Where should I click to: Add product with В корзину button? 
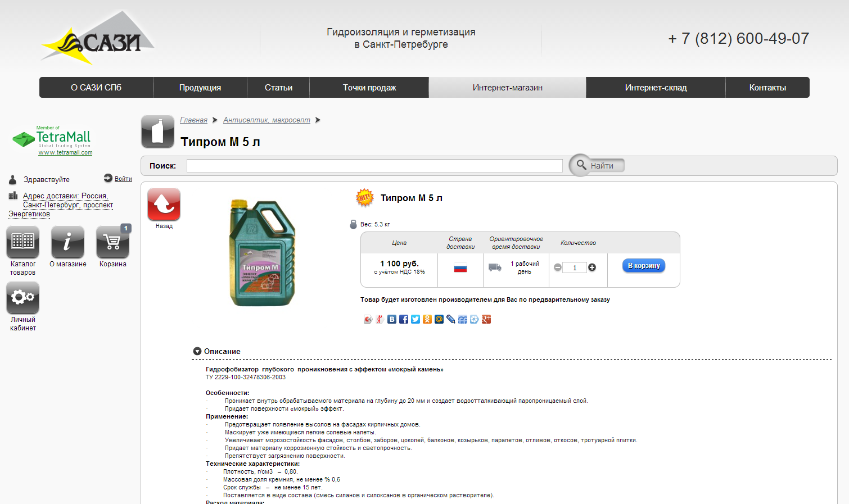pos(644,266)
